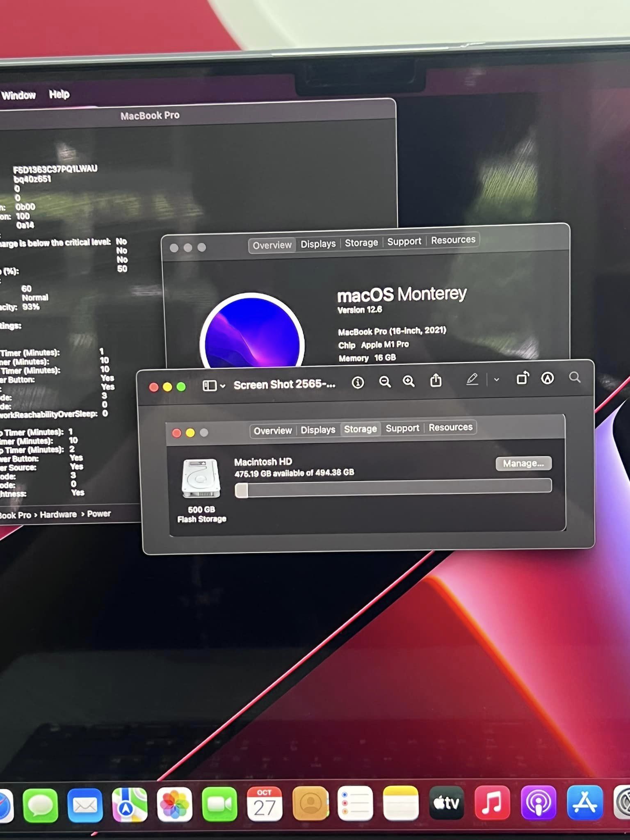Switch to Displays tab in macOS Monterey window
630x840 pixels.
tap(318, 244)
